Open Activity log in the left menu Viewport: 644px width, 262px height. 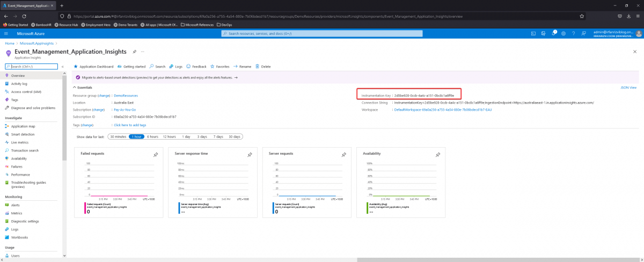point(32,84)
